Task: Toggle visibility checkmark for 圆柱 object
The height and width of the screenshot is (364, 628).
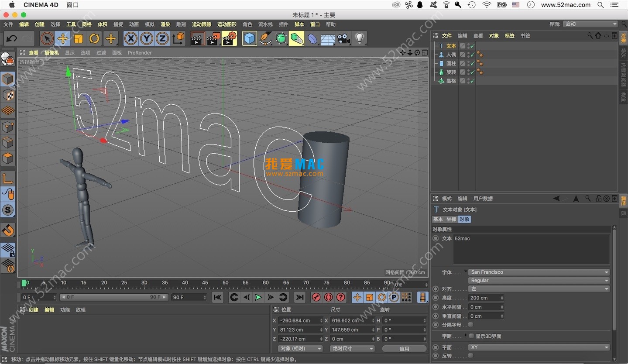Action: click(473, 63)
